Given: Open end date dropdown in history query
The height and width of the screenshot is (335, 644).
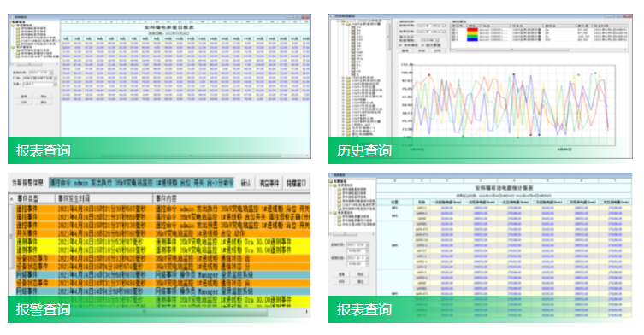Looking at the screenshot, I should click(444, 32).
